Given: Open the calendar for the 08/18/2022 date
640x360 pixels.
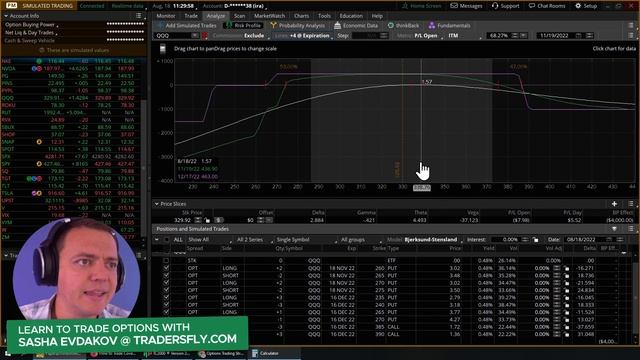Looking at the screenshot, I should [609, 240].
